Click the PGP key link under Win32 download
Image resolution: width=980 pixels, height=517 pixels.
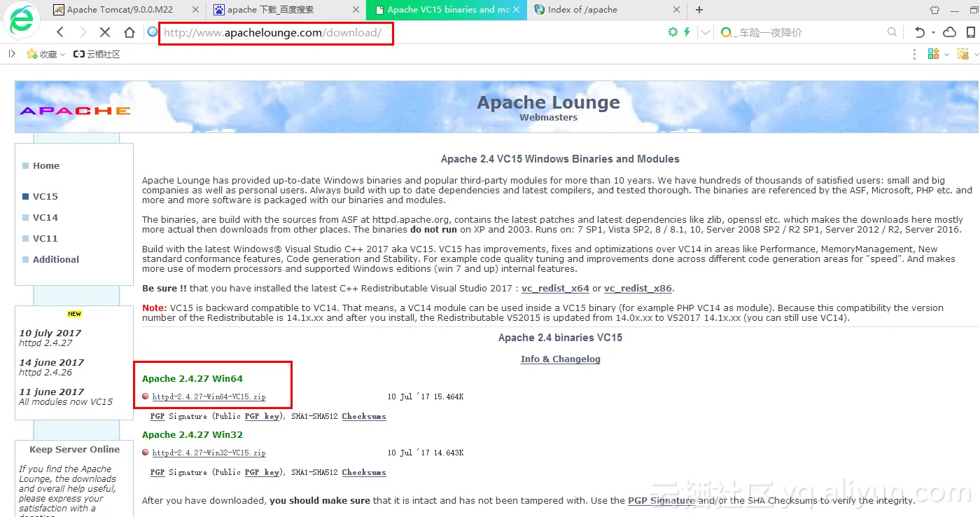point(262,472)
